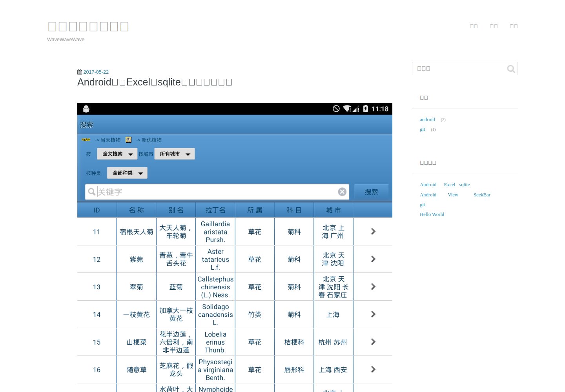Click the sidebar search input field
This screenshot has width=565, height=392.
point(465,69)
